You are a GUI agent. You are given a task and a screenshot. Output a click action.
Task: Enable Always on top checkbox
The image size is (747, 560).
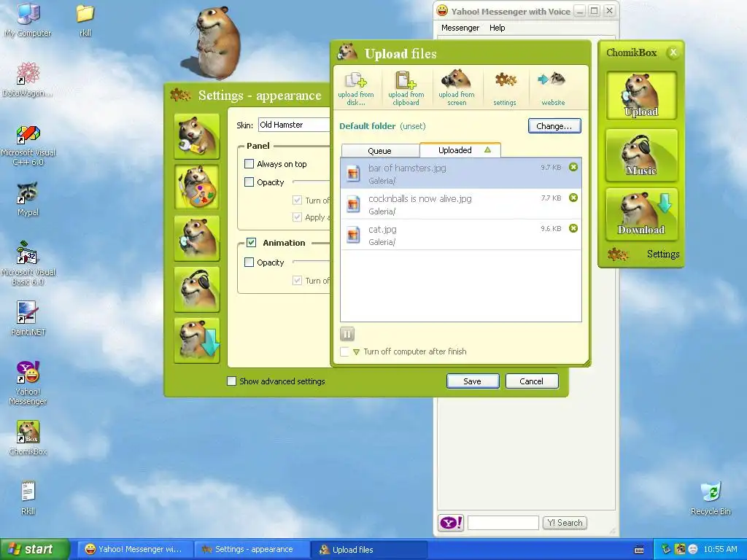[x=249, y=164]
